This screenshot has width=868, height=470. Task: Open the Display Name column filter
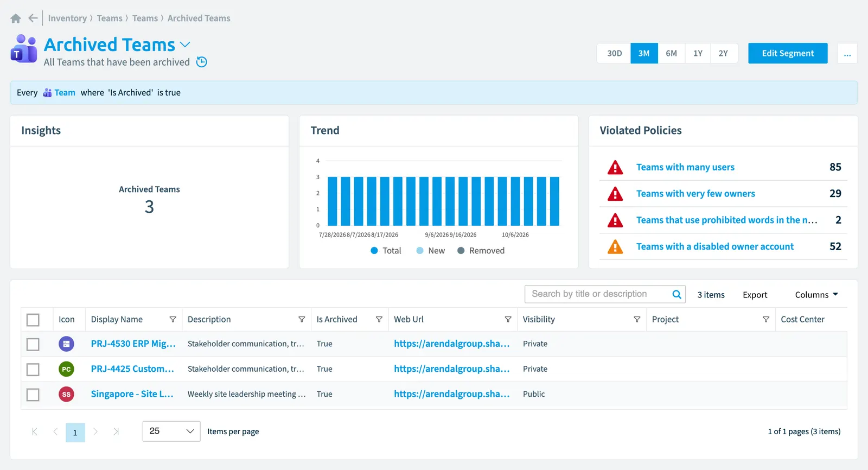pos(173,320)
